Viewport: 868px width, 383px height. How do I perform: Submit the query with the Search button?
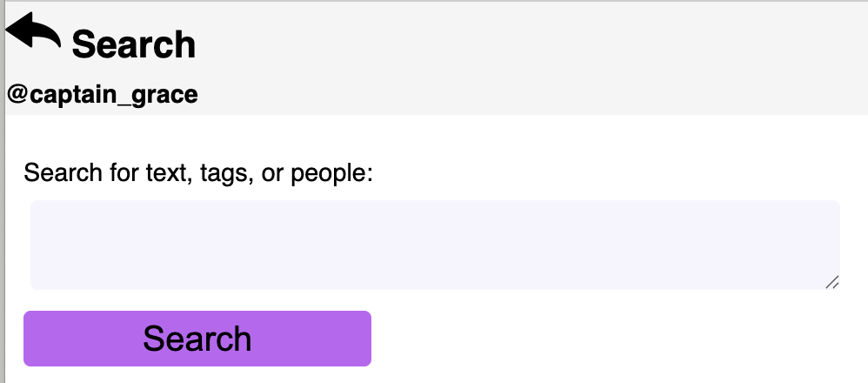[x=197, y=339]
